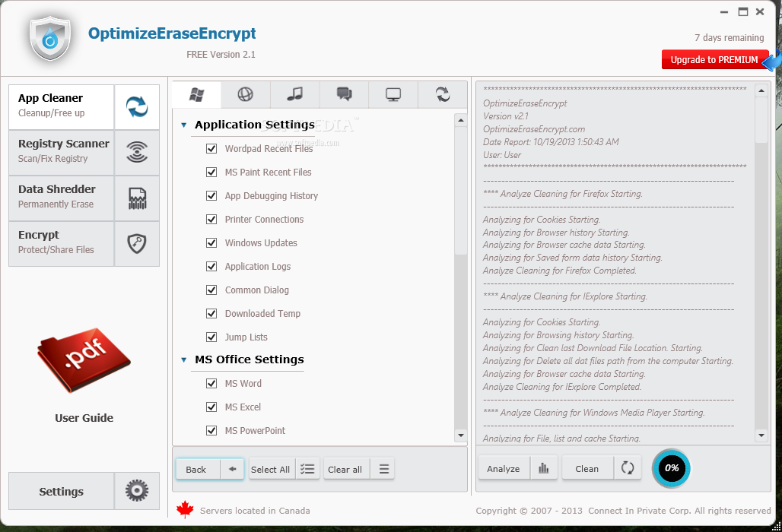Switch to the sync arrows tab
The image size is (782, 532).
tap(443, 94)
